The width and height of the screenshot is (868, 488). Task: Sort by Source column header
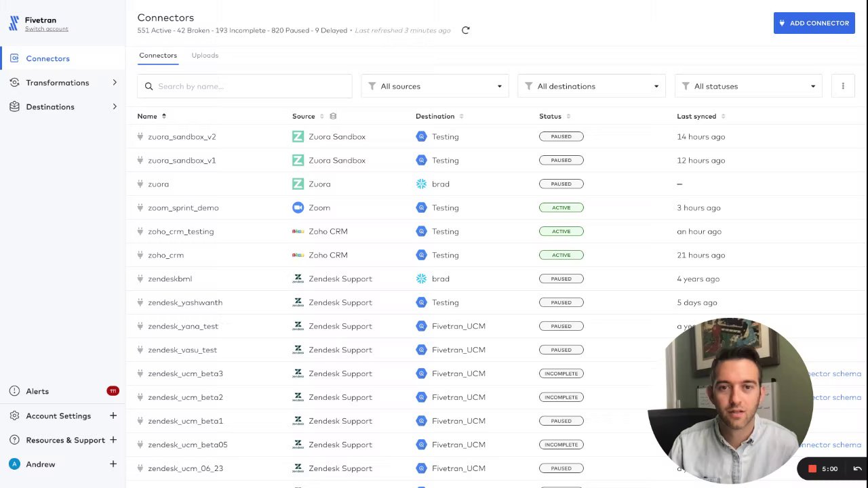pyautogui.click(x=308, y=116)
